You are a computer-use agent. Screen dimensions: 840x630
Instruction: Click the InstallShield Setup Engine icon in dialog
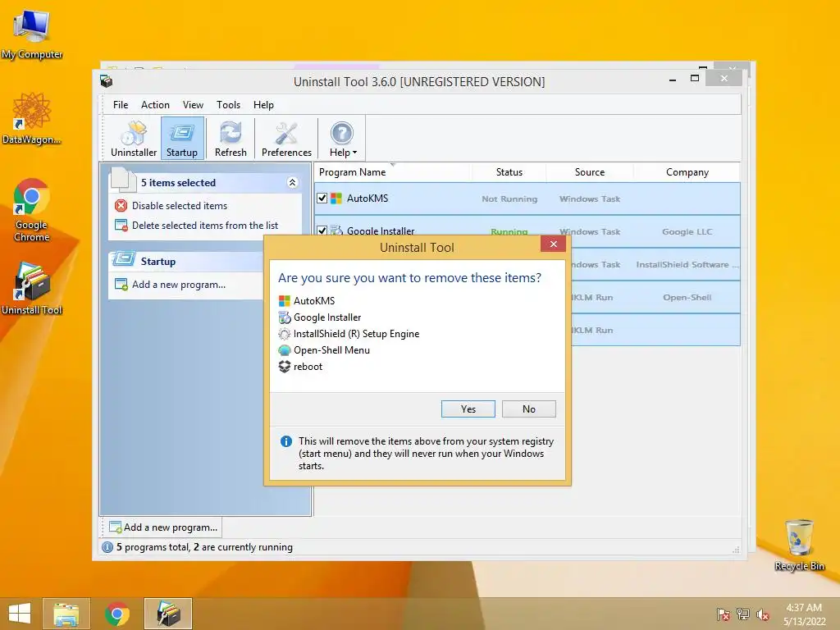coord(285,334)
